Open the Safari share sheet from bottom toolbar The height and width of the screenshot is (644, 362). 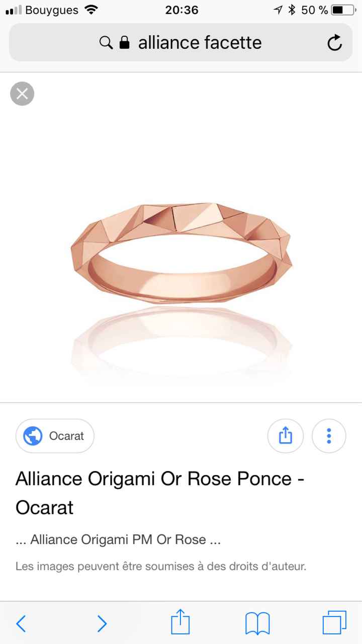click(x=181, y=622)
